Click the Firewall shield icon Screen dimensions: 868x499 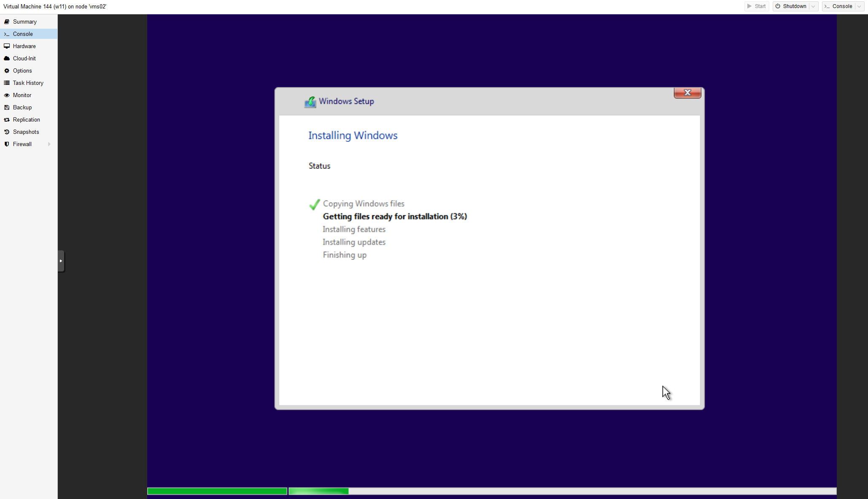(7, 144)
